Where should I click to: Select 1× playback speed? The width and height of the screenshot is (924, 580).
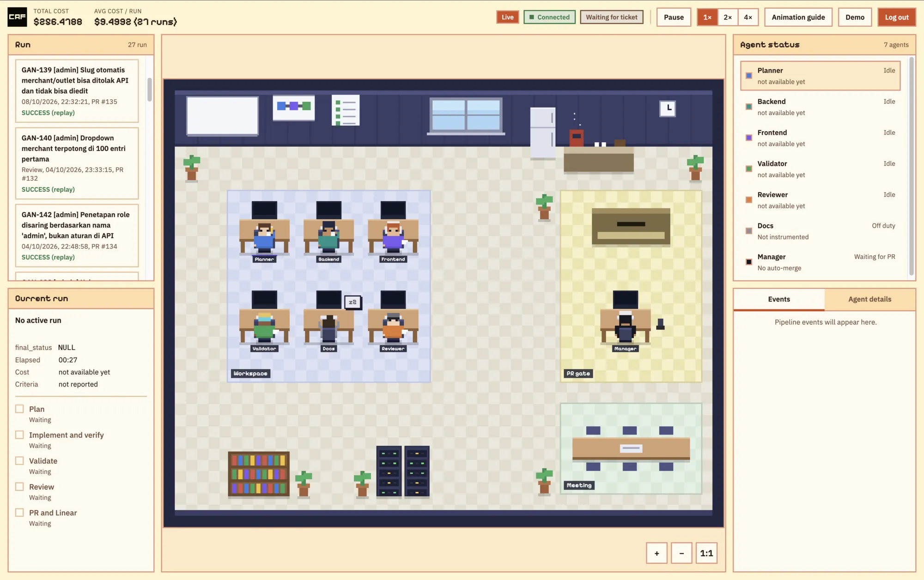(707, 17)
